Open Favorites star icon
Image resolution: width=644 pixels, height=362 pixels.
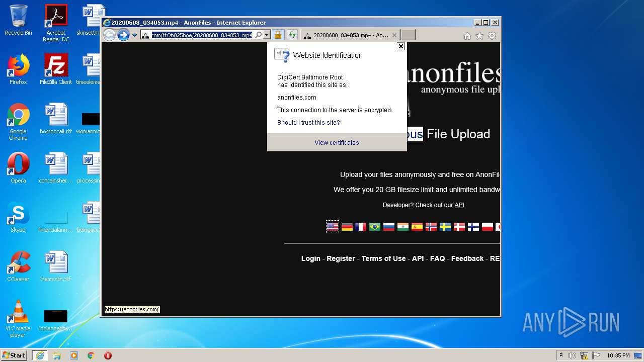coord(479,36)
